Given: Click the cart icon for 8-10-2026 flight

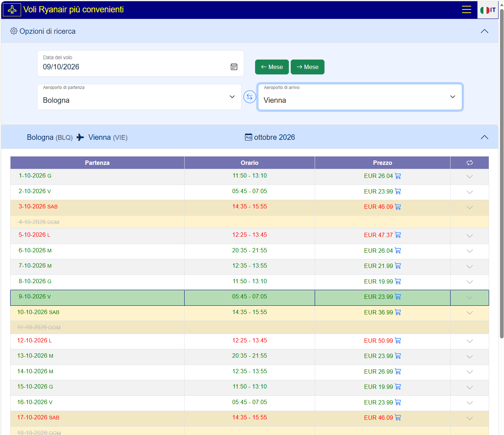Looking at the screenshot, I should 398,281.
